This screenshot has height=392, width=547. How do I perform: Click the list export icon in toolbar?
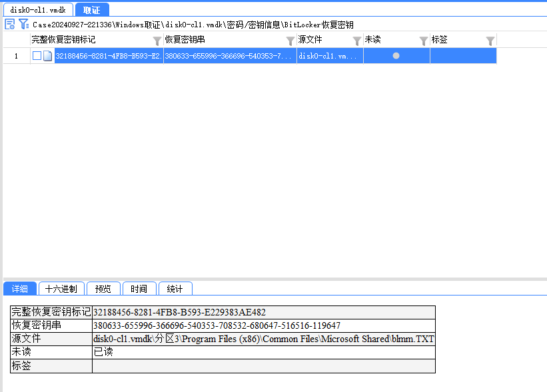coord(10,25)
